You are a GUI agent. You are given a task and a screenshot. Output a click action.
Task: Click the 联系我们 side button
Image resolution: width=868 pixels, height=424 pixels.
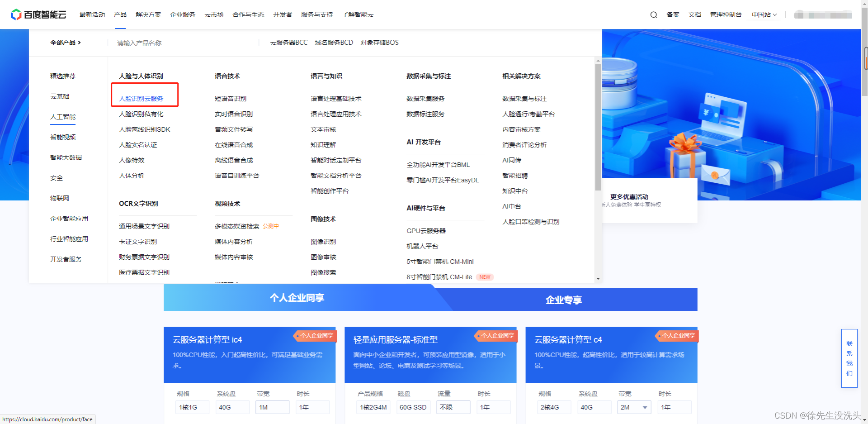pos(849,358)
